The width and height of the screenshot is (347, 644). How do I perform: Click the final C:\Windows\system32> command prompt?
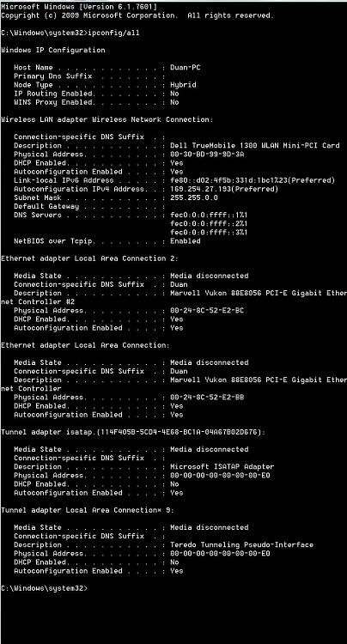45,588
